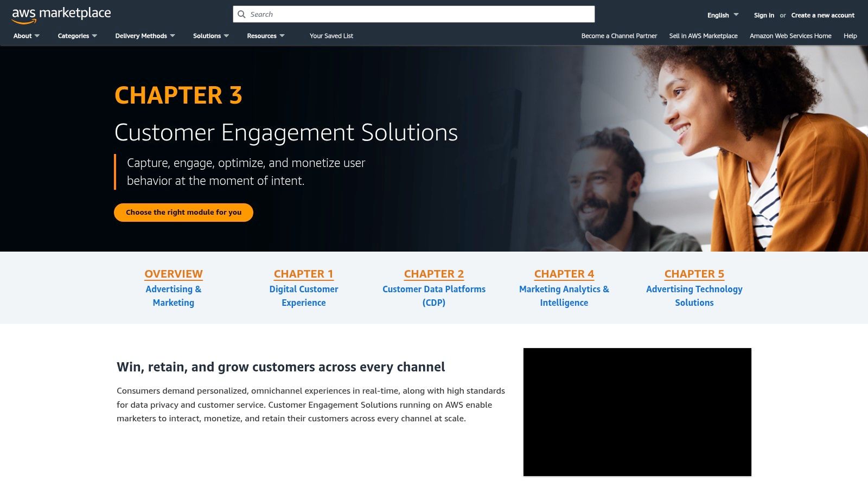Open Become a Channel Partner
The image size is (868, 488).
coord(619,36)
